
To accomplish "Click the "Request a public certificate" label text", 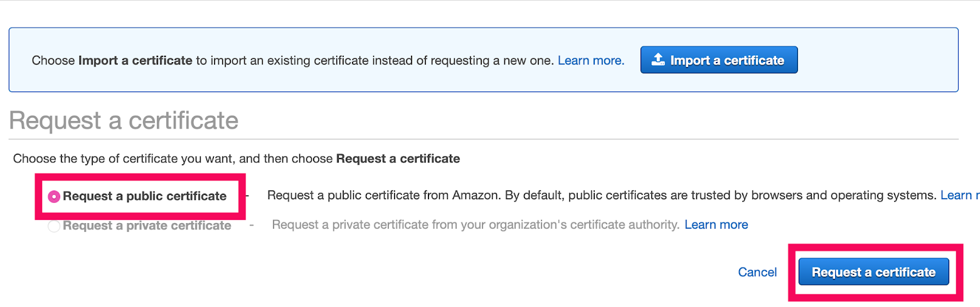I will tap(145, 196).
